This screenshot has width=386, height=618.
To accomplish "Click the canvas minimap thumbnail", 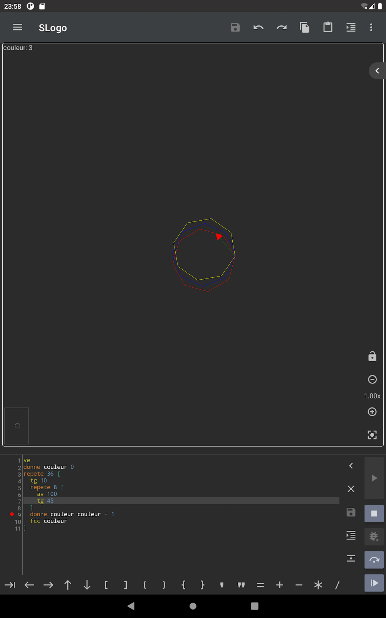I will pyautogui.click(x=17, y=426).
